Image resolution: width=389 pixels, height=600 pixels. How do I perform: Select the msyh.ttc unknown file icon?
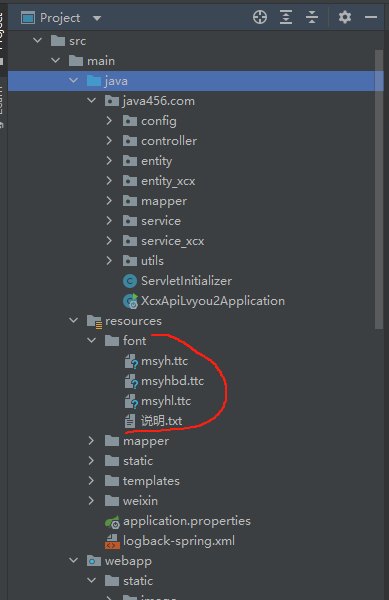(x=131, y=361)
